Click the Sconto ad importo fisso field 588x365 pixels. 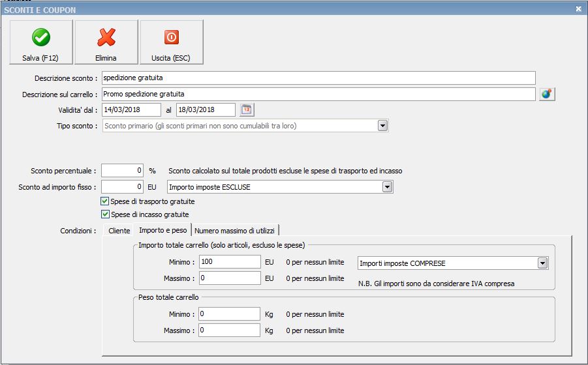122,187
